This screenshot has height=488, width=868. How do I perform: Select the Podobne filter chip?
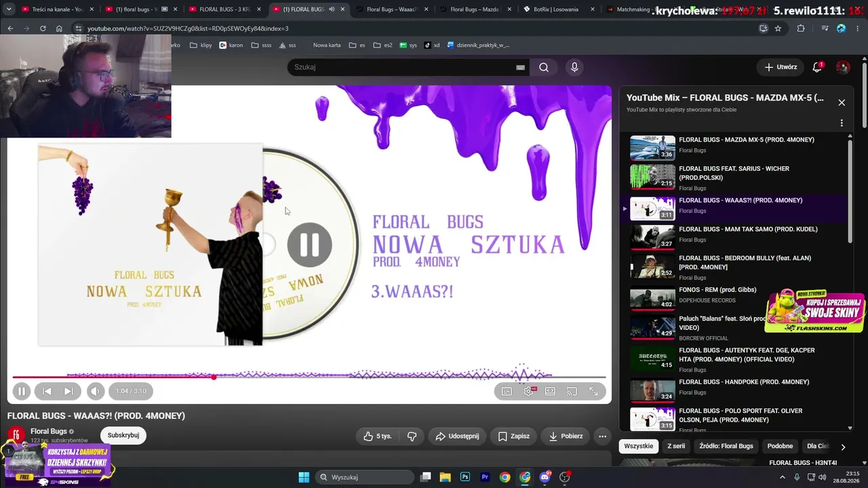coord(780,446)
